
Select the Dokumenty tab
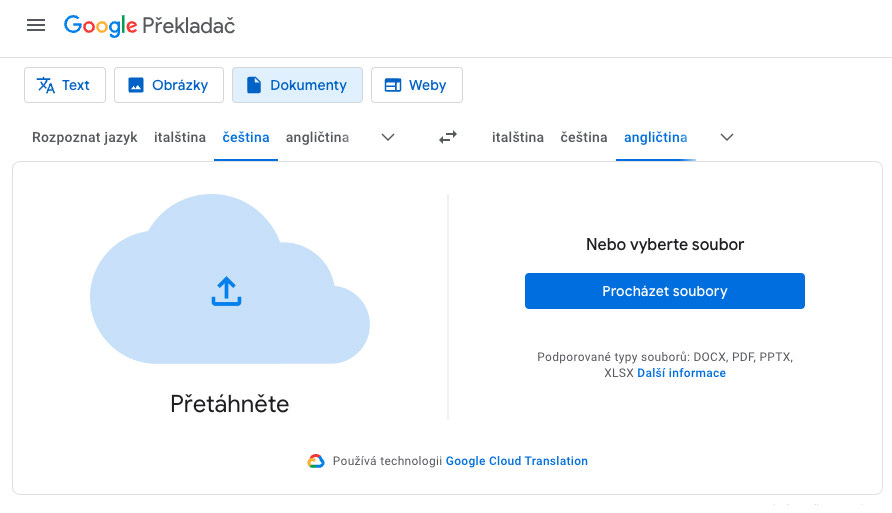point(297,85)
